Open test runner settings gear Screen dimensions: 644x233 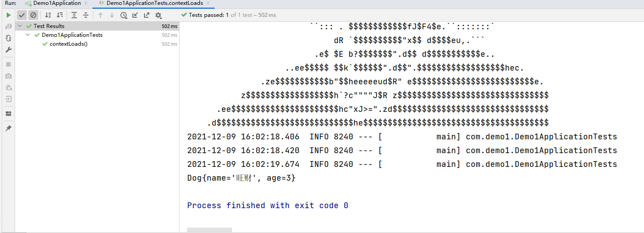[158, 15]
